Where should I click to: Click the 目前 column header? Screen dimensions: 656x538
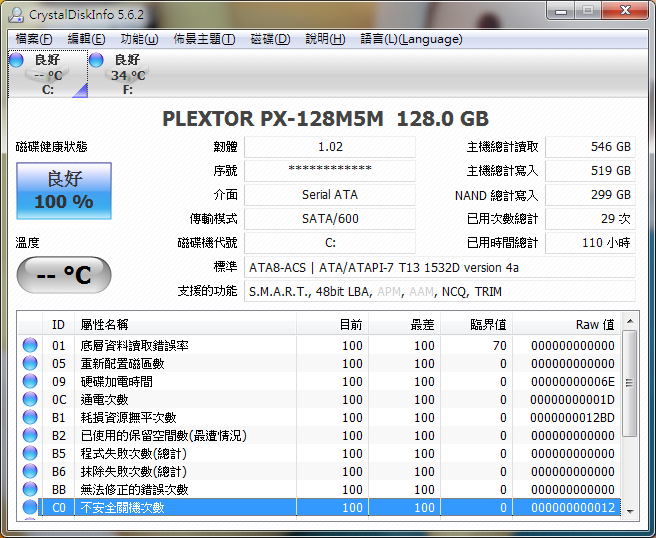point(333,324)
